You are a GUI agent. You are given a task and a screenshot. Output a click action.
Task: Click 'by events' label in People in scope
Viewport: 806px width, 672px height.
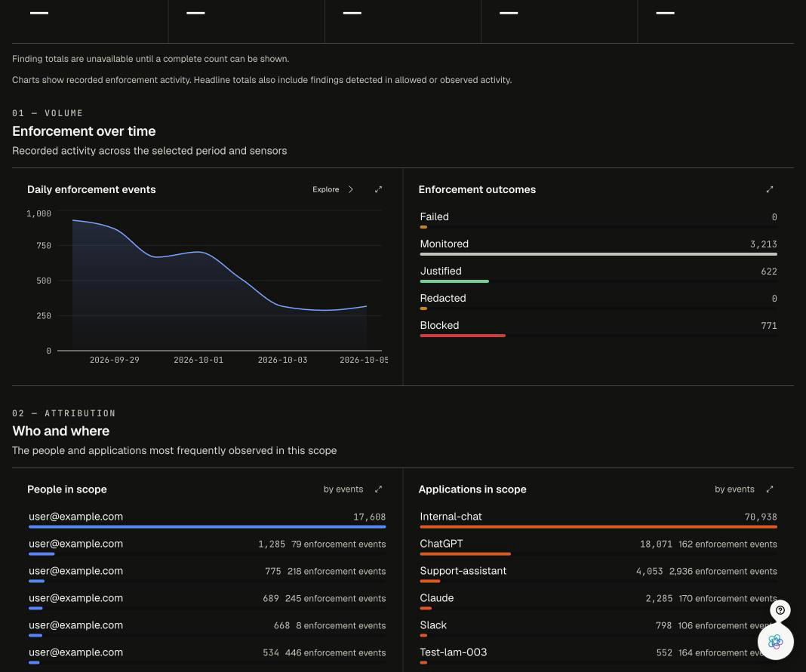[x=343, y=489]
